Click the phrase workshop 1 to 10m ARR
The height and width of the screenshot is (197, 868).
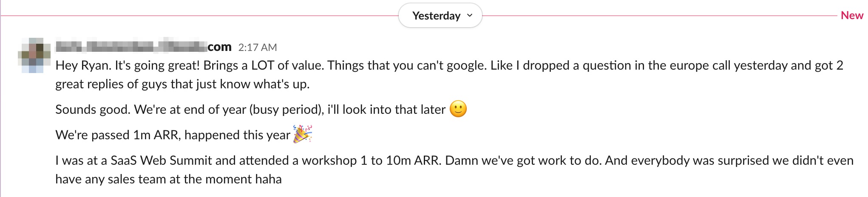coord(370,160)
